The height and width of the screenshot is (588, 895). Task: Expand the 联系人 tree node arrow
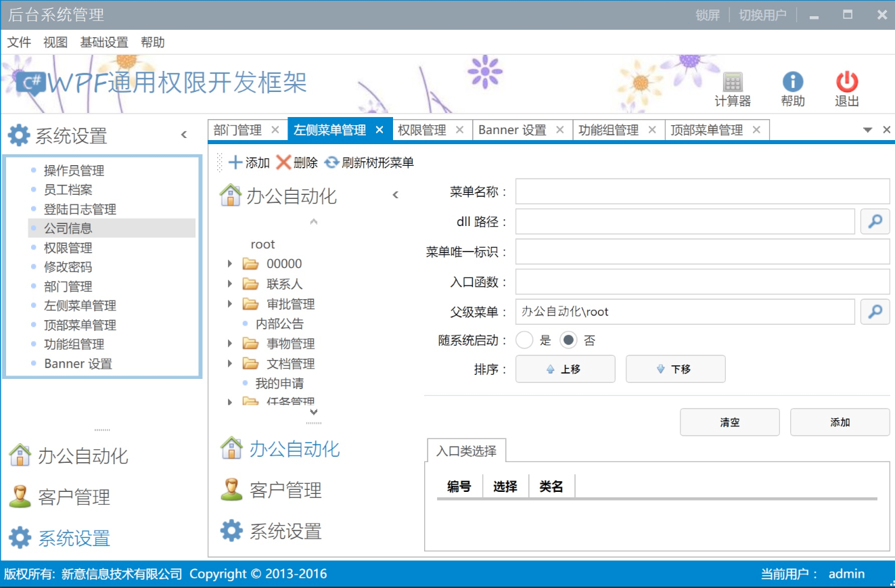pyautogui.click(x=230, y=284)
